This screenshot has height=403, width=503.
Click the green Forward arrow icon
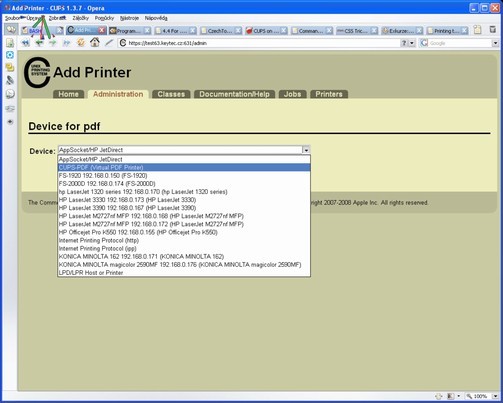pos(53,43)
